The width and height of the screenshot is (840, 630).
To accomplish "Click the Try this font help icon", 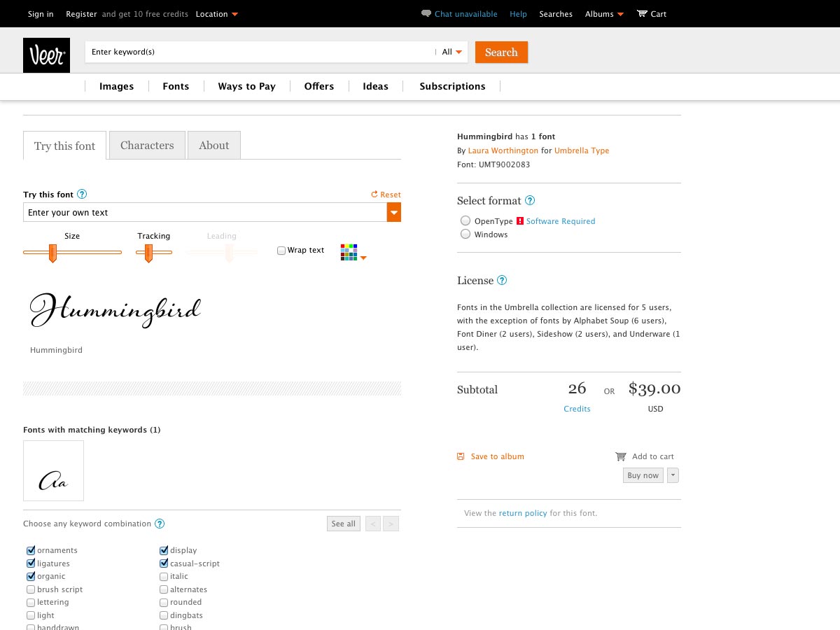I will [x=82, y=195].
